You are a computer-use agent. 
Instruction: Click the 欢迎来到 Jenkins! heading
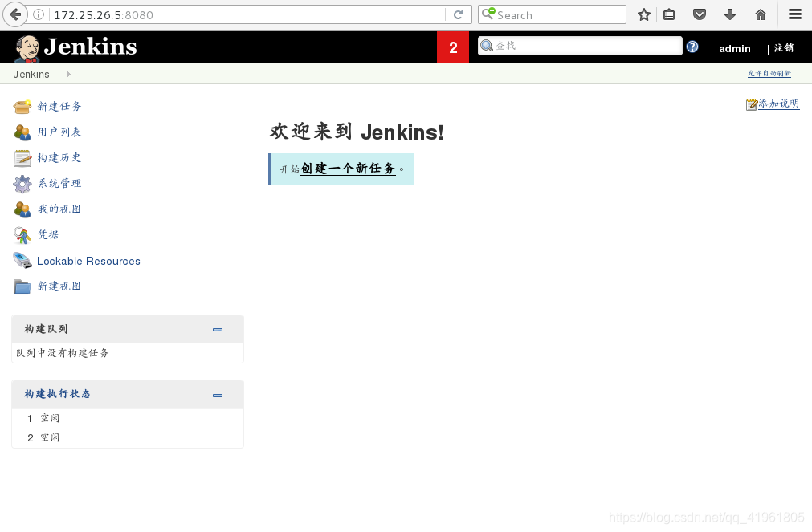point(357,132)
